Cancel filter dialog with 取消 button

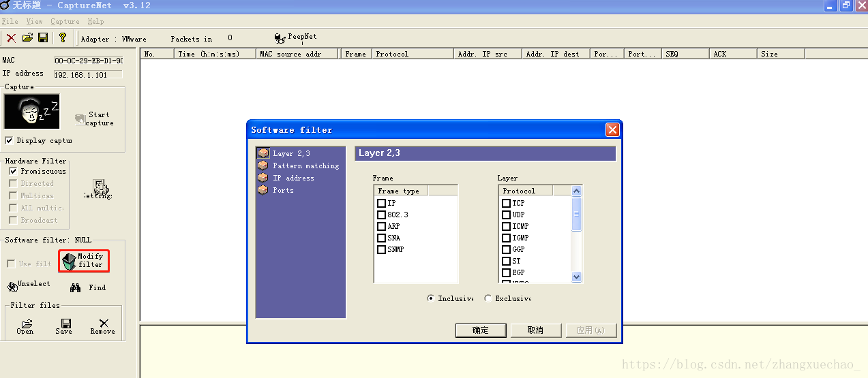(536, 330)
